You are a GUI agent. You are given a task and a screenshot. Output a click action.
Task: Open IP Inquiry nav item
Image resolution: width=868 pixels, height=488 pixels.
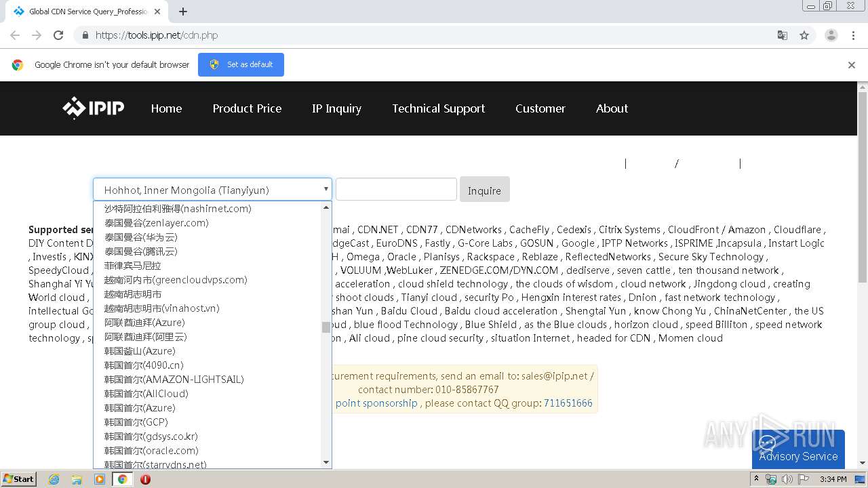tap(336, 108)
